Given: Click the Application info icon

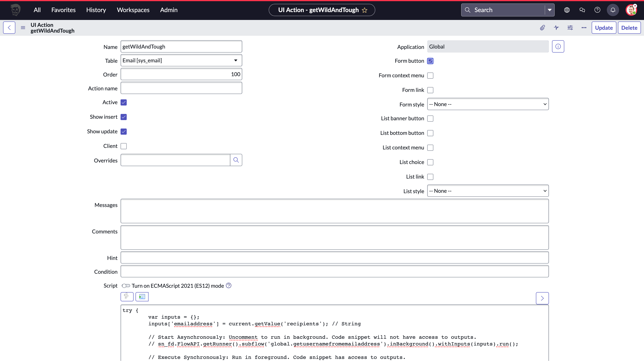Looking at the screenshot, I should pos(558,47).
